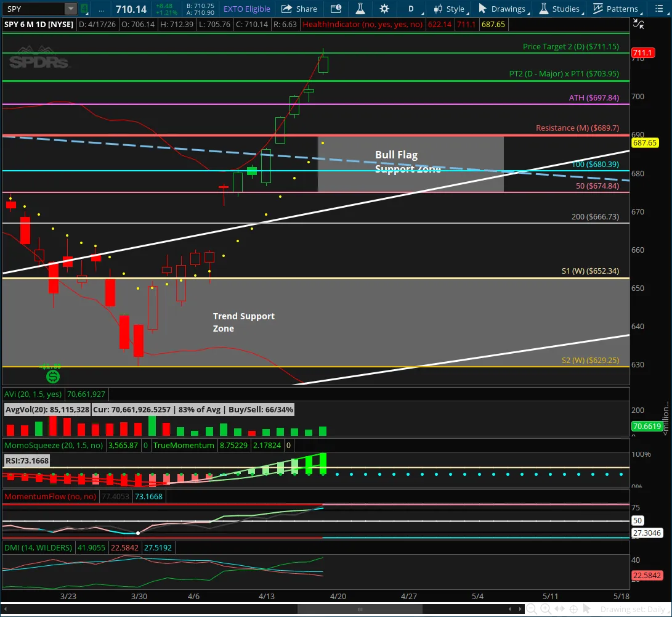Click the green 70.6619 volume bubble
The image size is (672, 617).
pos(647,426)
